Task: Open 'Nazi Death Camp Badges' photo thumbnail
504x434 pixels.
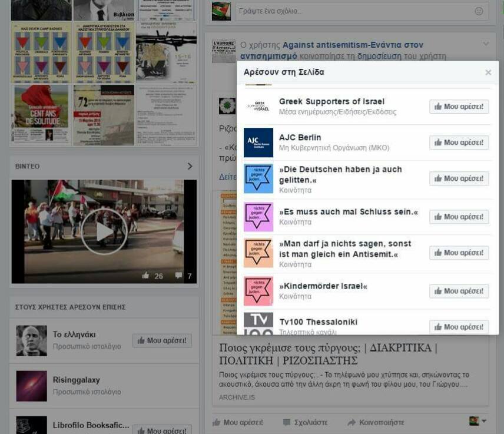Action: pos(41,52)
